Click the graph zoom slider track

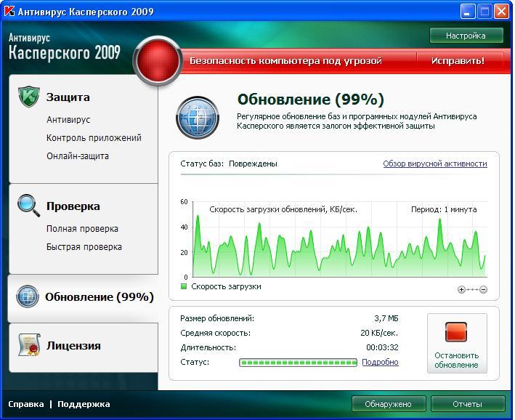pos(472,289)
